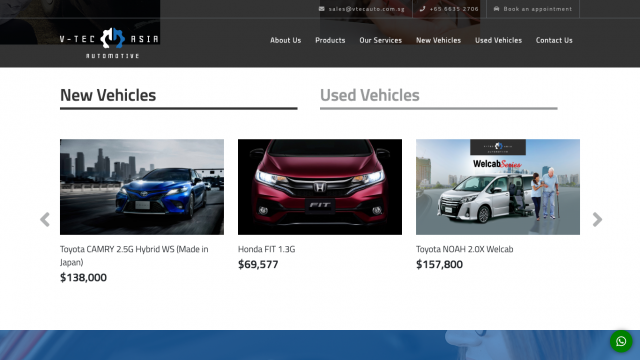Switch to the Used Vehicles tab heading

tap(369, 95)
